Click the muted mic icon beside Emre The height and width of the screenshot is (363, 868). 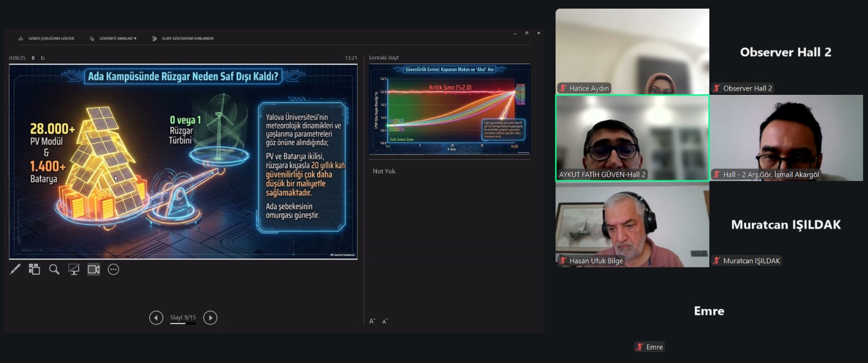(640, 347)
